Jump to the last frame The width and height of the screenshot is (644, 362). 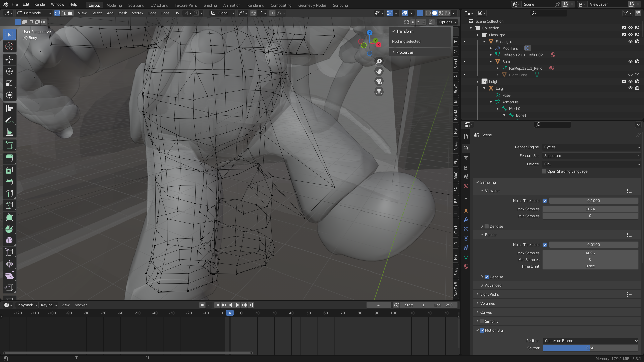click(x=251, y=305)
